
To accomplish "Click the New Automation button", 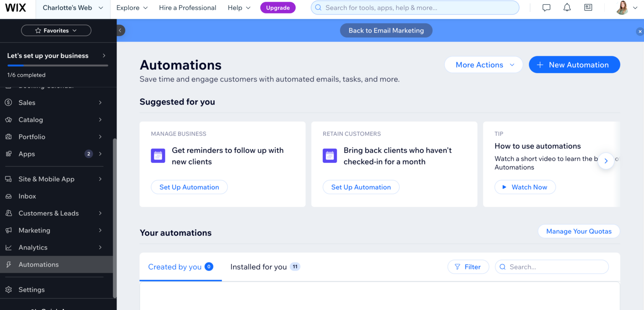I will click(x=574, y=65).
